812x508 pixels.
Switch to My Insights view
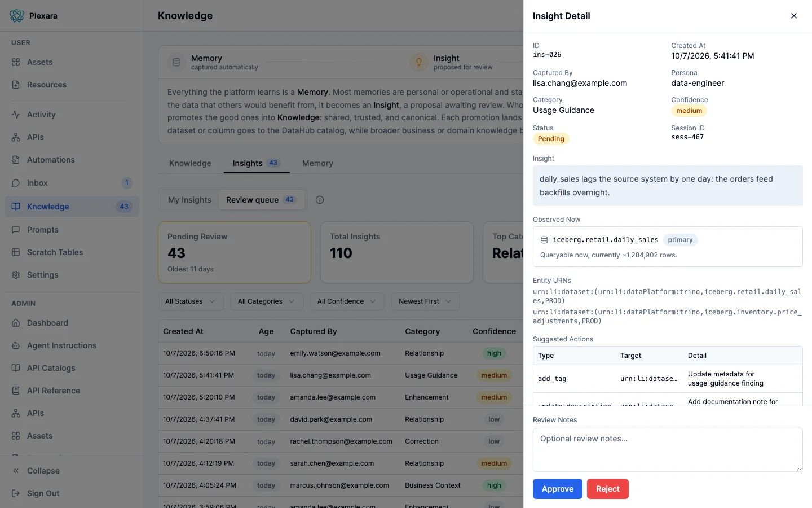(189, 200)
